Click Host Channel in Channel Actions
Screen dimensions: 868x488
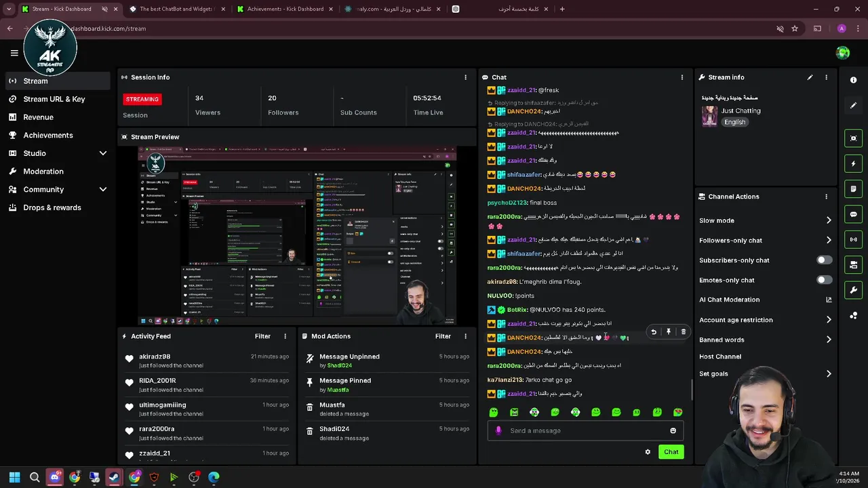click(x=720, y=357)
